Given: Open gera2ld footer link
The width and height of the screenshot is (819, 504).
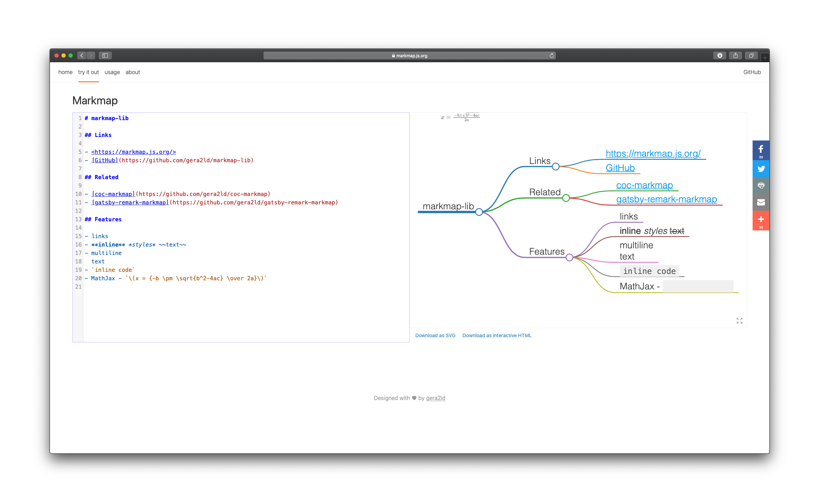Looking at the screenshot, I should (x=435, y=398).
